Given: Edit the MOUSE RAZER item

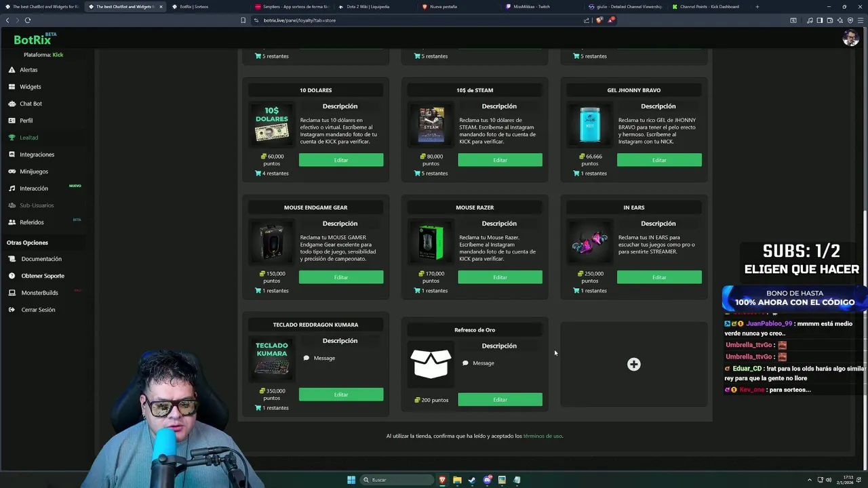Looking at the screenshot, I should click(x=500, y=277).
